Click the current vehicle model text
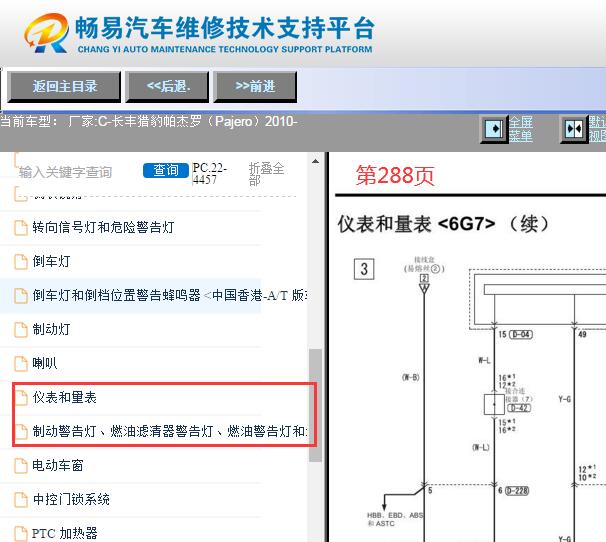Screen dimensions: 606x542 pos(149,121)
